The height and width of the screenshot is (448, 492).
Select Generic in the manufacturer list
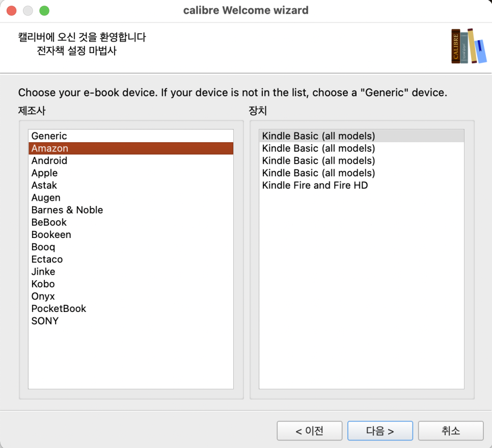(x=131, y=136)
